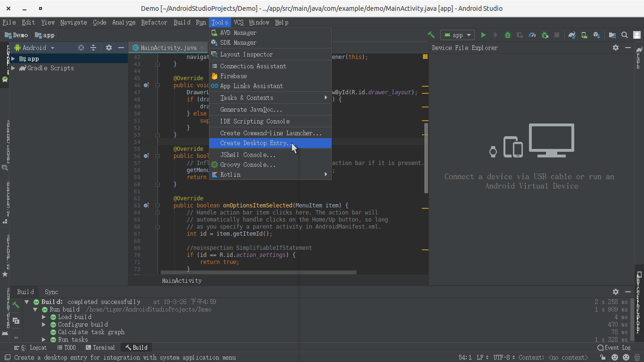Open the Profile app gauge icon
Image resolution: width=644 pixels, height=362 pixels.
tap(532, 35)
